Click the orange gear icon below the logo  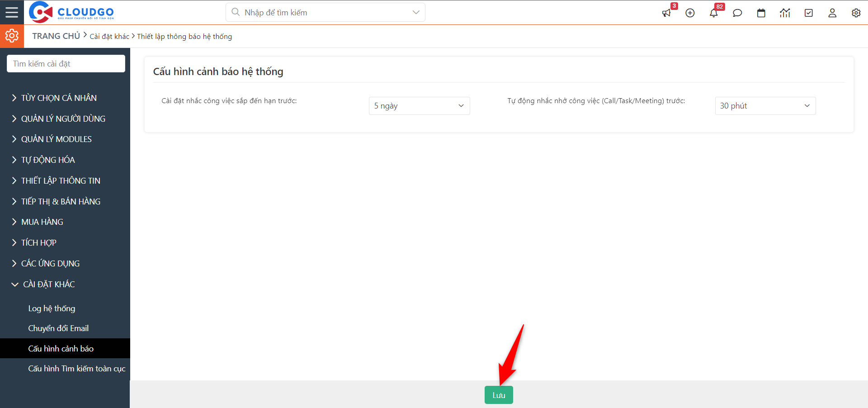click(x=12, y=36)
